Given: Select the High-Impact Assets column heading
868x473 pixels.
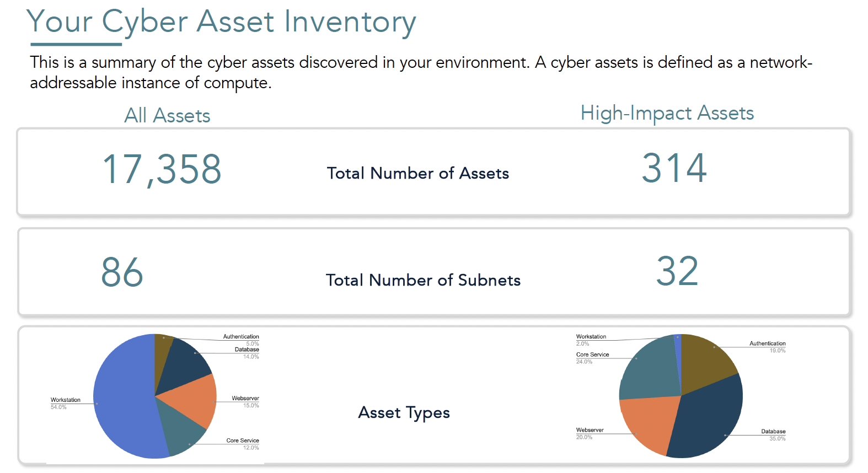Looking at the screenshot, I should point(667,113).
